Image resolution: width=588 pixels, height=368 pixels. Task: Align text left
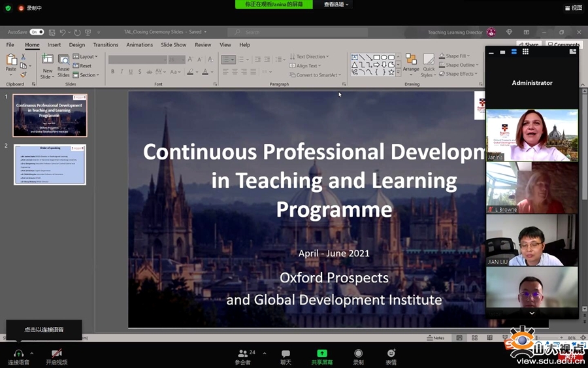point(225,71)
